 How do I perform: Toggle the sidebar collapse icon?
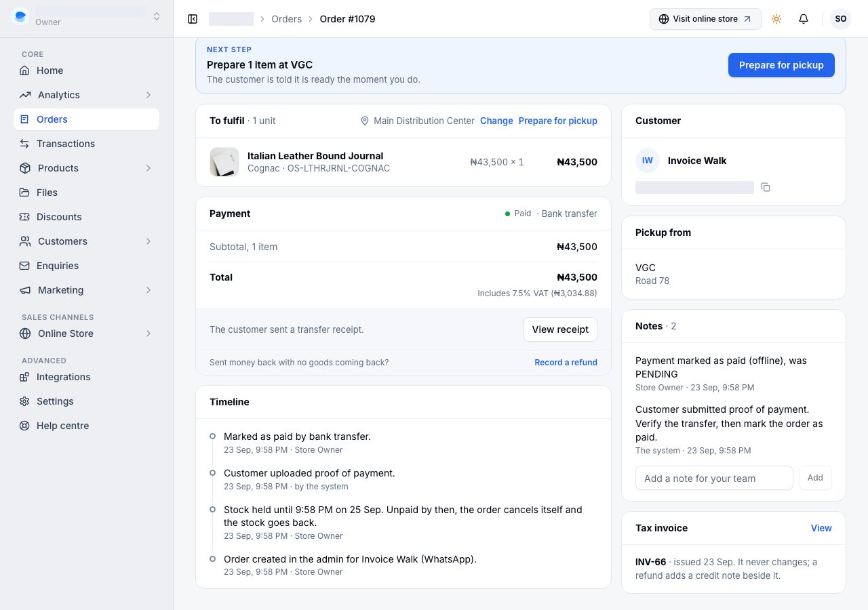pyautogui.click(x=193, y=19)
